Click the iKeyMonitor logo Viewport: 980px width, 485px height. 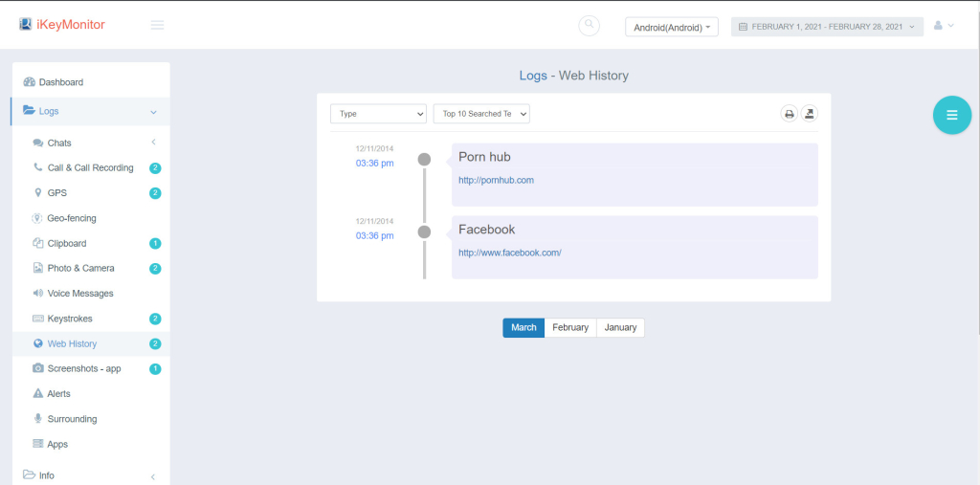pos(62,25)
